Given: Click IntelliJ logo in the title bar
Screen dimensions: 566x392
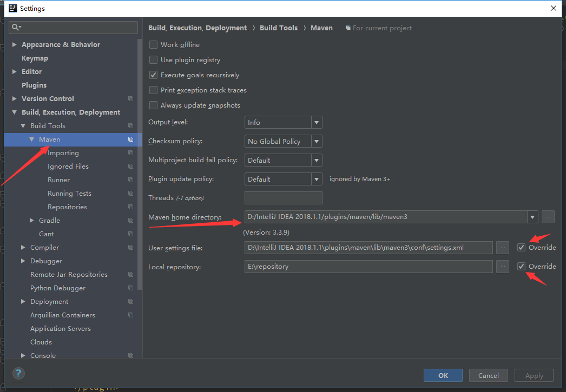Looking at the screenshot, I should click(x=12, y=8).
